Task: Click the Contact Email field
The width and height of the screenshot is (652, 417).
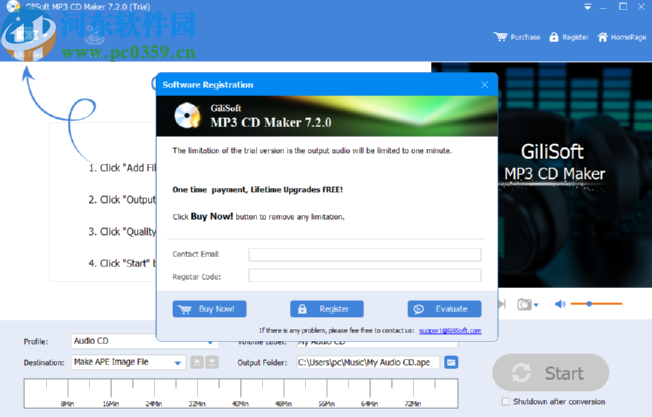Action: pyautogui.click(x=365, y=254)
